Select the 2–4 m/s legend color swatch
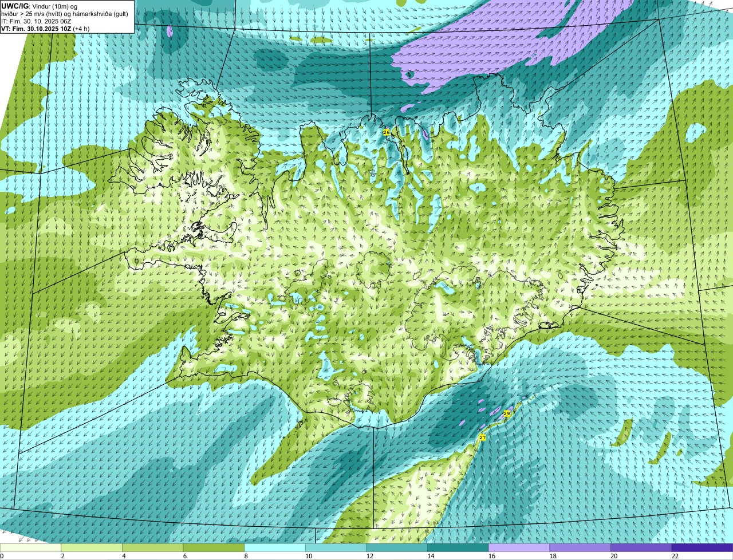 pos(92,548)
